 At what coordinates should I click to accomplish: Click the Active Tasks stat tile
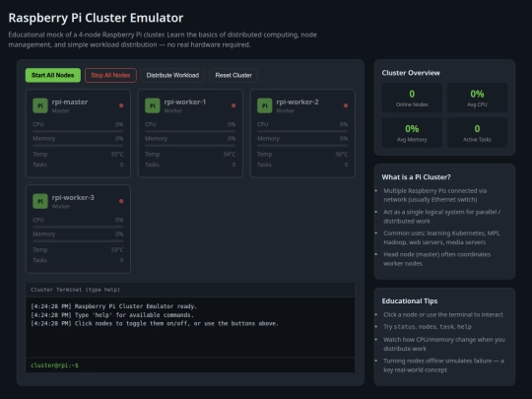[477, 133]
